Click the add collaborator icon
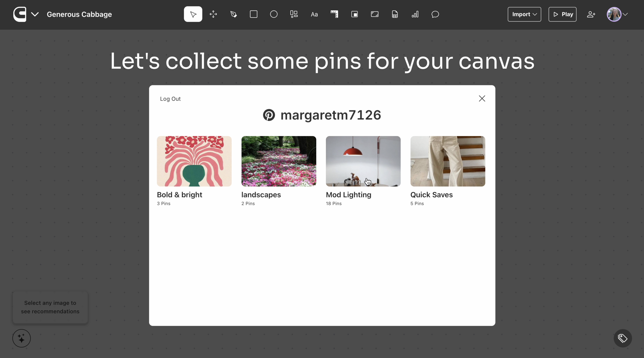This screenshot has height=358, width=644. [x=591, y=14]
